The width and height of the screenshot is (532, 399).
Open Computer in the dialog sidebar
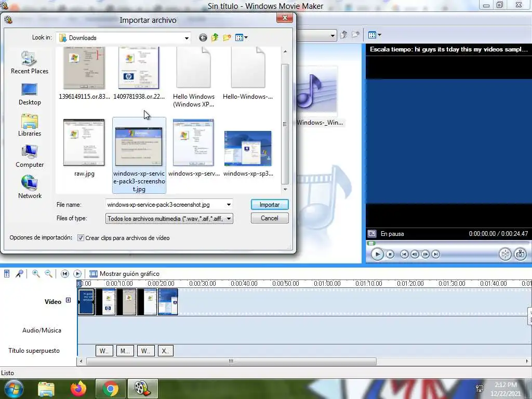tap(30, 156)
